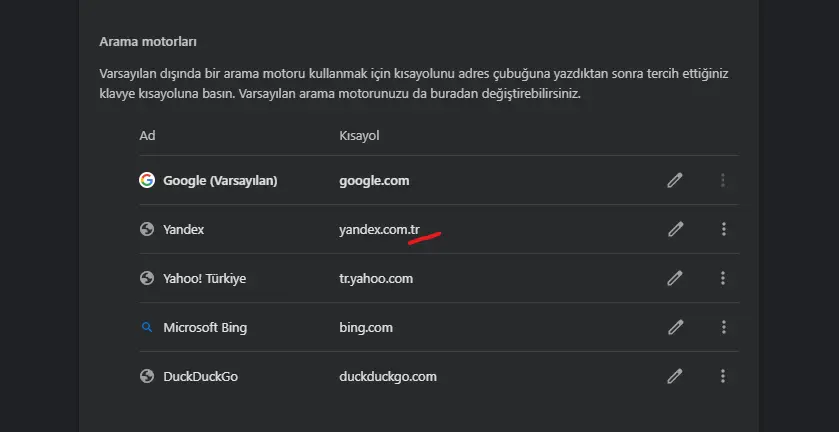Viewport: 839px width, 432px height.
Task: Click the globe icon beside Yahoo! Türkiye
Action: 147,278
